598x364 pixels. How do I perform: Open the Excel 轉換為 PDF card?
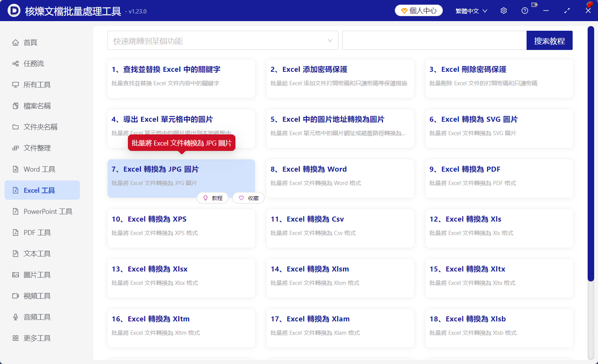[x=499, y=179]
